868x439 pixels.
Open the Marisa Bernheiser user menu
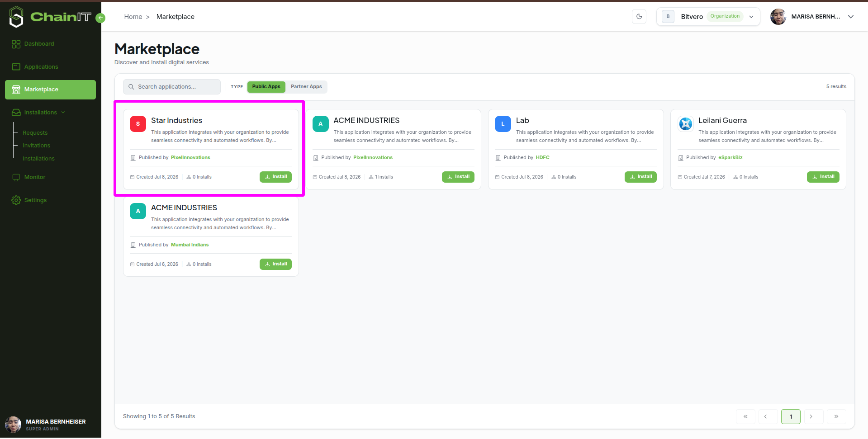click(x=812, y=17)
